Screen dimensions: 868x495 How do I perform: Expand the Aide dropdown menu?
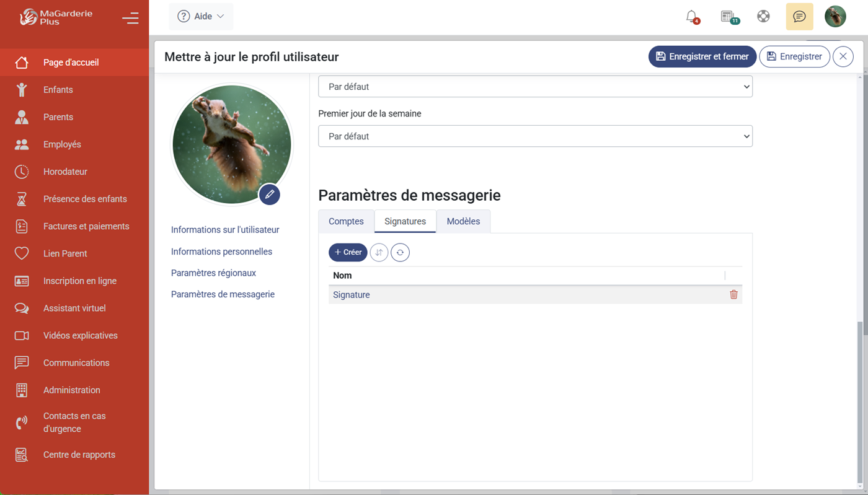(x=201, y=17)
